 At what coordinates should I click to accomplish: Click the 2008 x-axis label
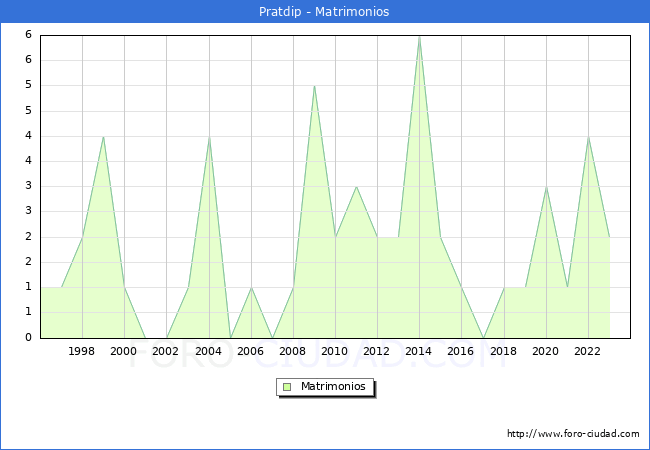[x=292, y=351]
